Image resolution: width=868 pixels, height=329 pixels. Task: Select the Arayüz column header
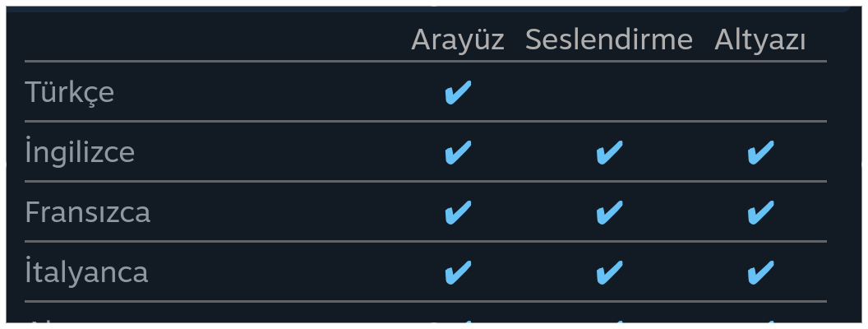458,39
